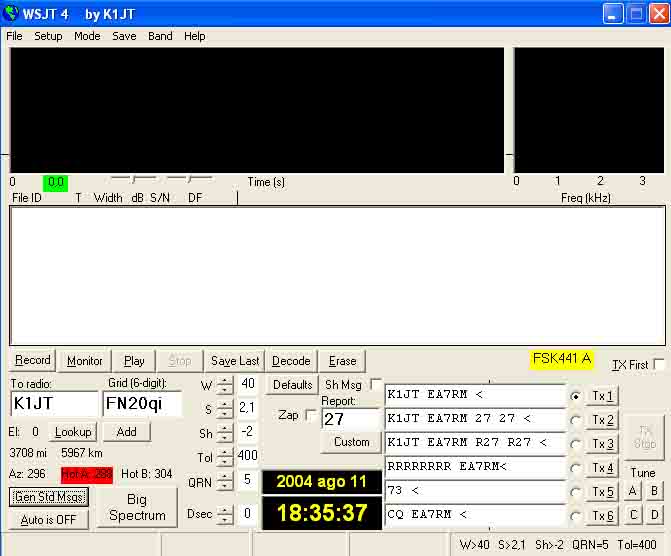Click the Tx 1 transmit button
671x556 pixels.
click(603, 396)
